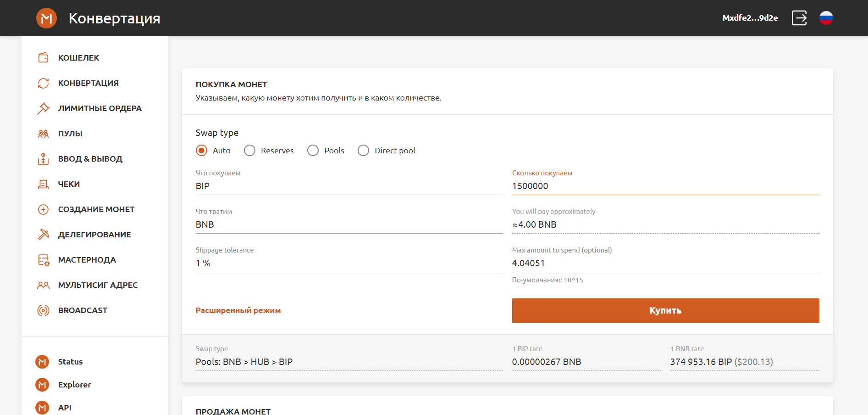
Task: Open the Slippage tolerance field
Action: (348, 263)
